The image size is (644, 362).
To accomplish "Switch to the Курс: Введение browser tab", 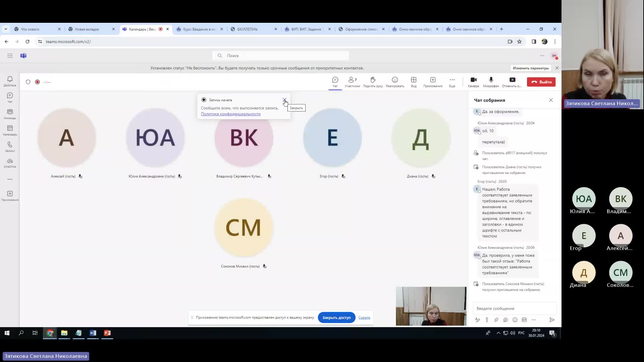I will pos(200,29).
